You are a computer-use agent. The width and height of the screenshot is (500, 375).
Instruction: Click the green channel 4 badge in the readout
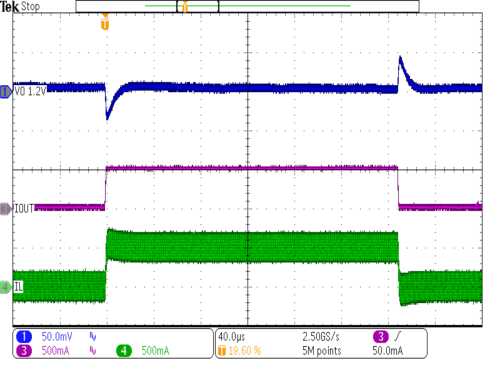(124, 351)
